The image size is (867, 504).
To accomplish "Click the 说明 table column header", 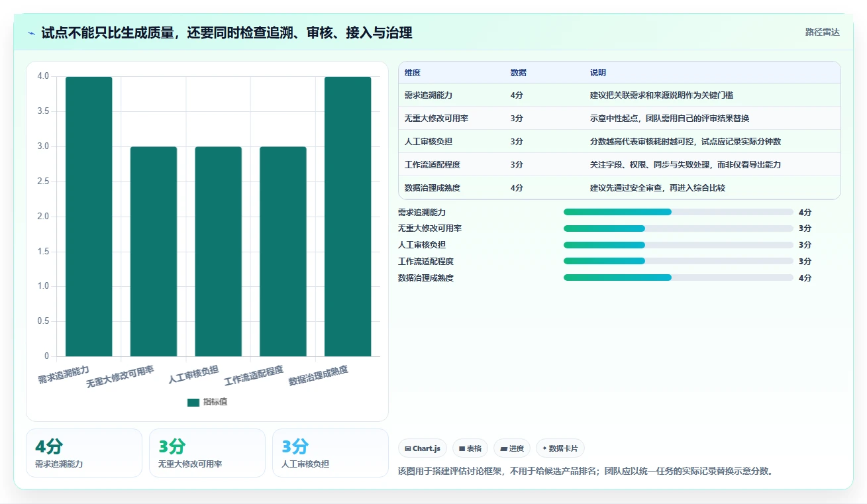I will tap(598, 73).
